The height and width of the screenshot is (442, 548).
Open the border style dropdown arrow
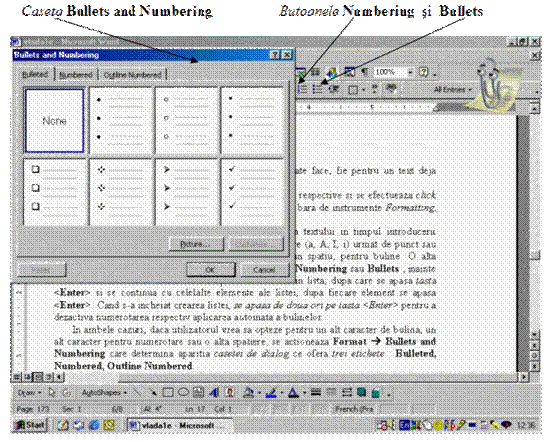pos(364,90)
